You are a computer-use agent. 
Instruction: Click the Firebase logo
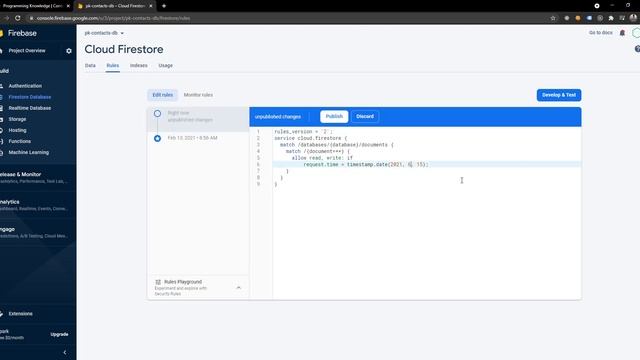(x=18, y=33)
